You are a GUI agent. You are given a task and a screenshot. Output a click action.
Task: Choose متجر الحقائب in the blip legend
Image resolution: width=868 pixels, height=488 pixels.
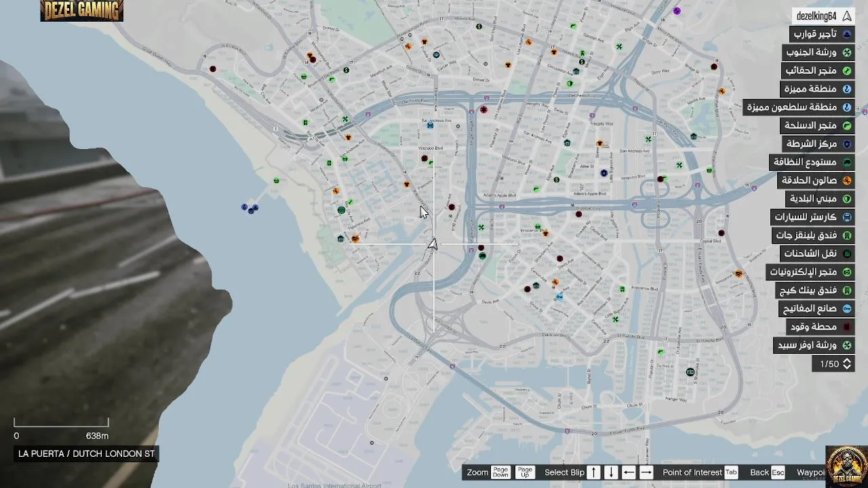click(818, 70)
